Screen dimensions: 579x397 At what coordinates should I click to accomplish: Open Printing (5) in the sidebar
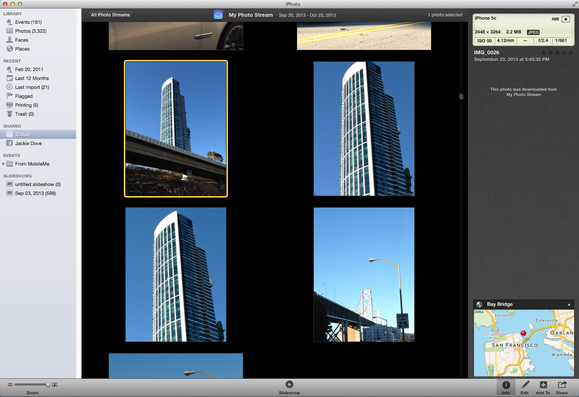(27, 105)
